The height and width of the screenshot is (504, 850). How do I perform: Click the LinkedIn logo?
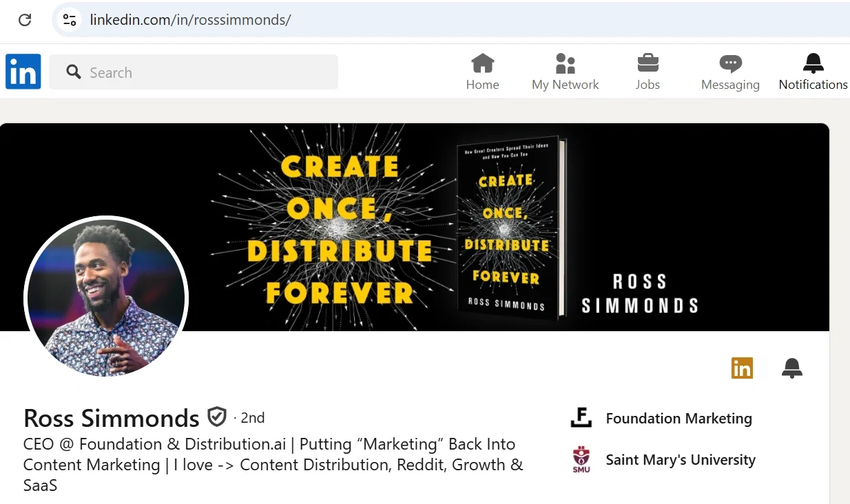pos(23,71)
